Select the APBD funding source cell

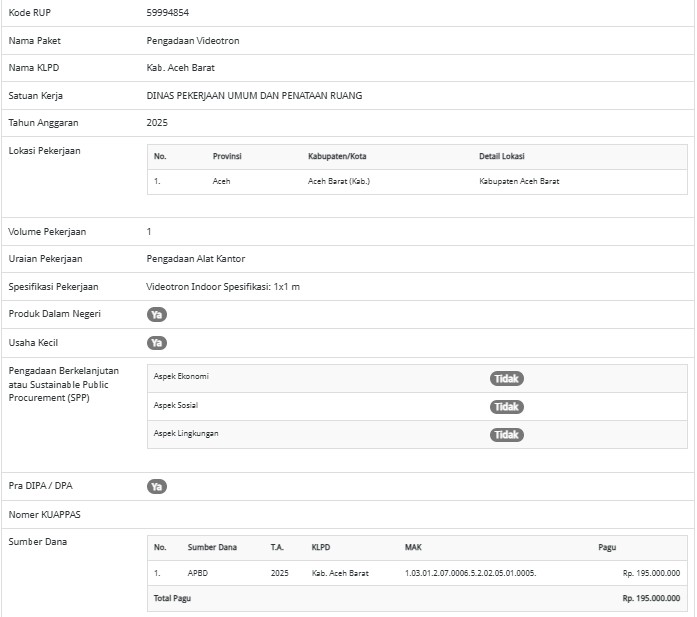[198, 573]
